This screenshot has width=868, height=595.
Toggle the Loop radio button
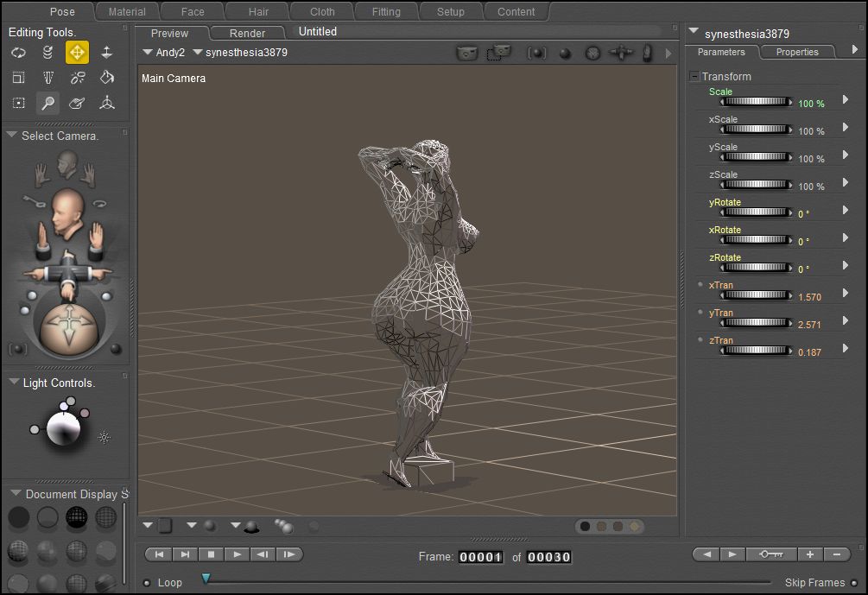[x=147, y=583]
